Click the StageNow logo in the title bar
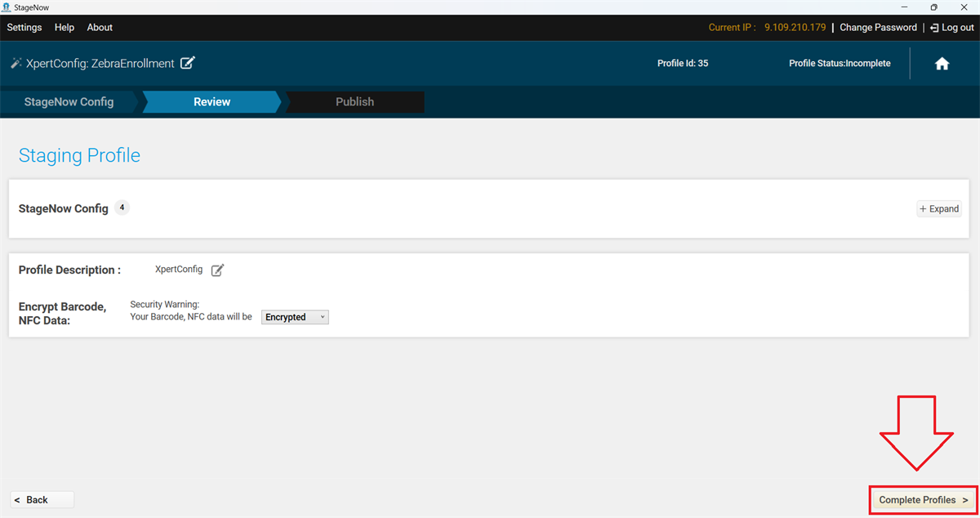980x518 pixels. tap(8, 7)
